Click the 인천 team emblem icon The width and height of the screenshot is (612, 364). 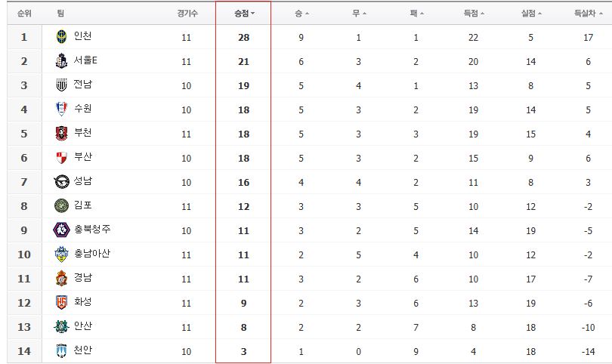coord(61,37)
